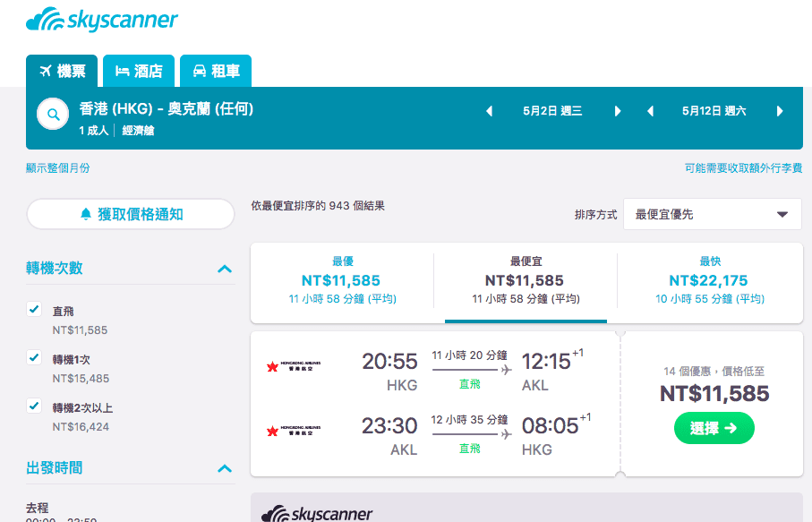Switch to the 租車 car rental tab
This screenshot has width=812, height=522.
pyautogui.click(x=216, y=71)
